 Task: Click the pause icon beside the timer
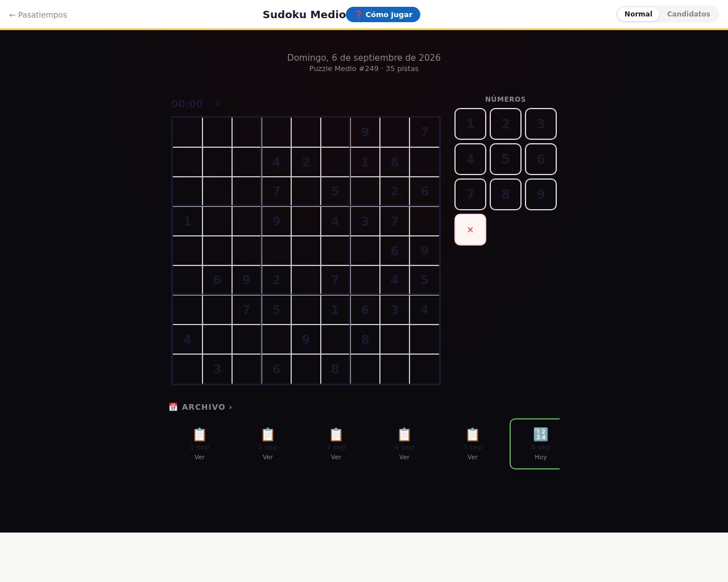217,103
